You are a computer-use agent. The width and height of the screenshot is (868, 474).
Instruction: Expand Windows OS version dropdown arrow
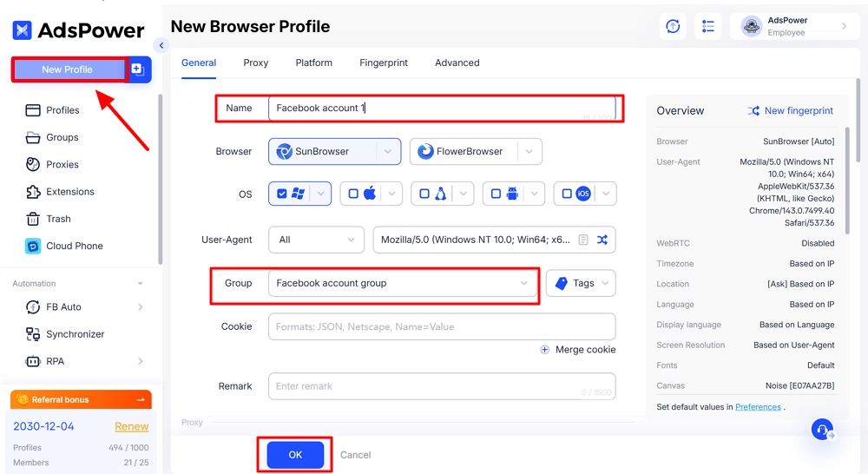point(320,194)
